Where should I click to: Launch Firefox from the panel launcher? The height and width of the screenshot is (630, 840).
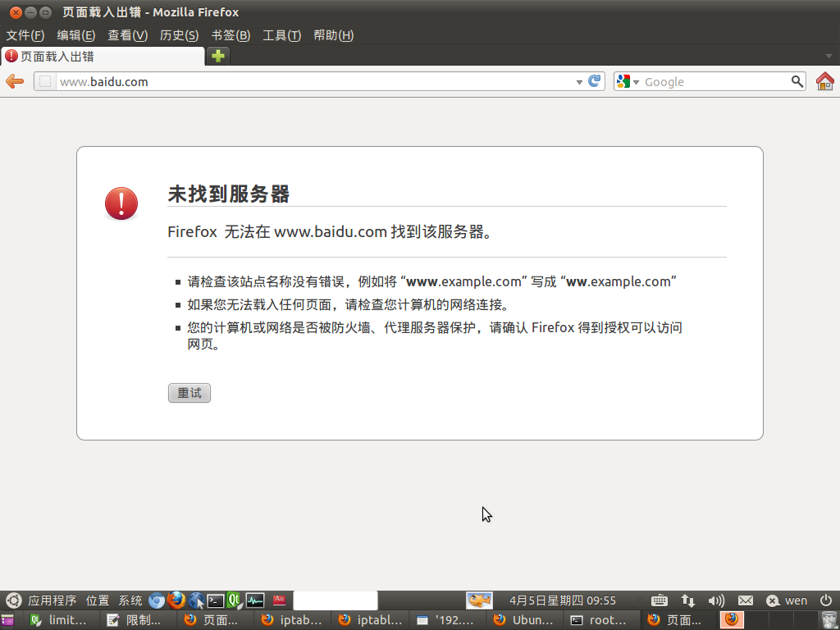click(x=176, y=600)
